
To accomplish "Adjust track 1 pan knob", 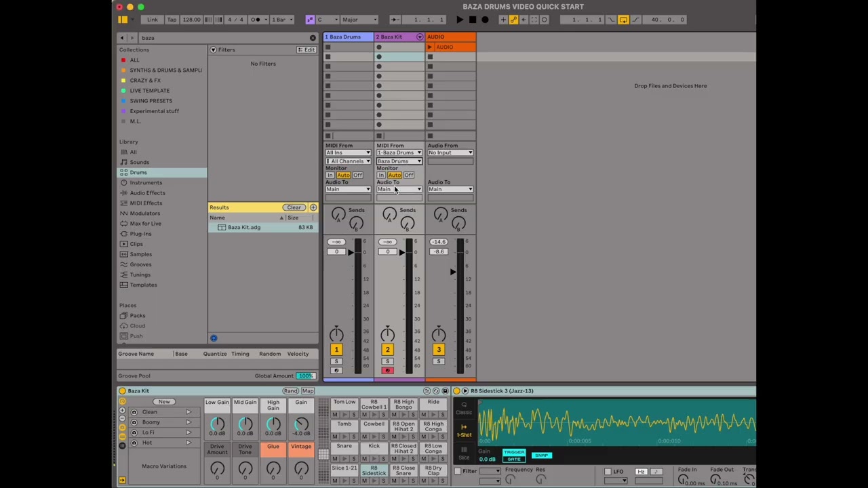I will (336, 334).
